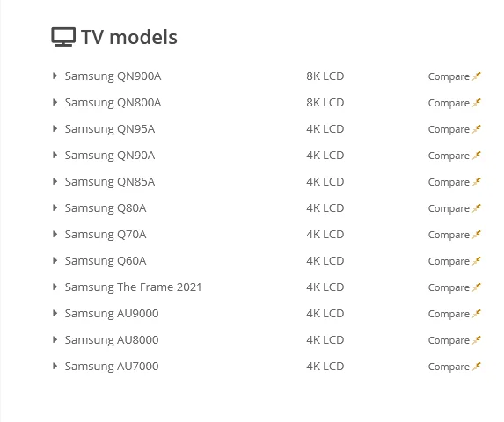The image size is (504, 422).
Task: Expand the Samsung QN90A disclosure triangle
Action: (55, 155)
